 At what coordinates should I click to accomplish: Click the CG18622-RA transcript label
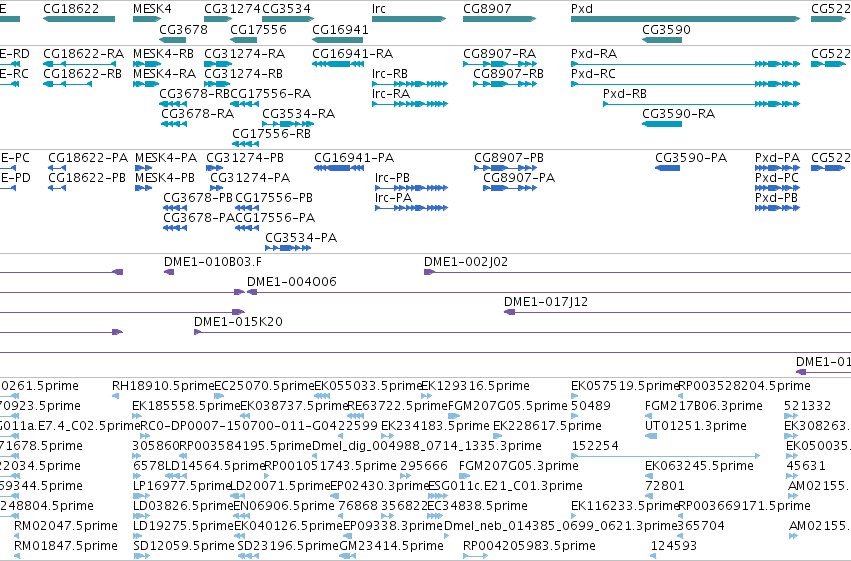[84, 54]
